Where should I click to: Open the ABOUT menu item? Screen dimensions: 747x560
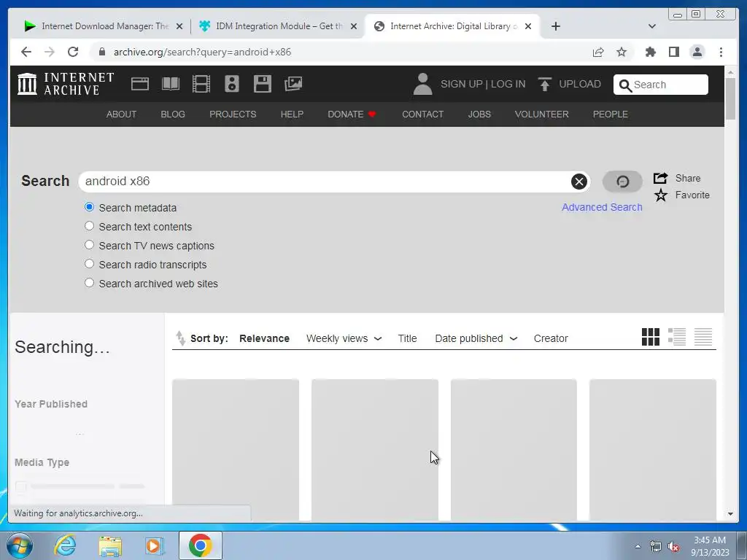pyautogui.click(x=122, y=114)
